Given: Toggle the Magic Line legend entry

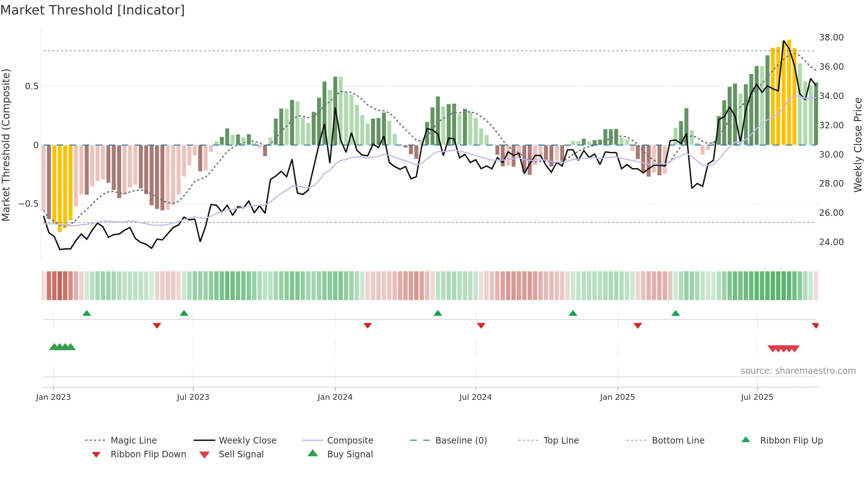Looking at the screenshot, I should 121,440.
